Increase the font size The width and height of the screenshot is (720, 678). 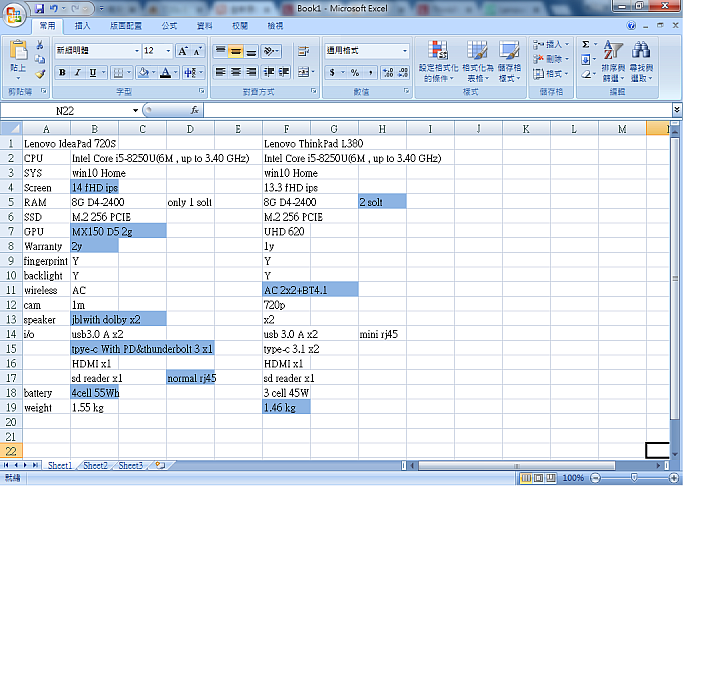[182, 51]
